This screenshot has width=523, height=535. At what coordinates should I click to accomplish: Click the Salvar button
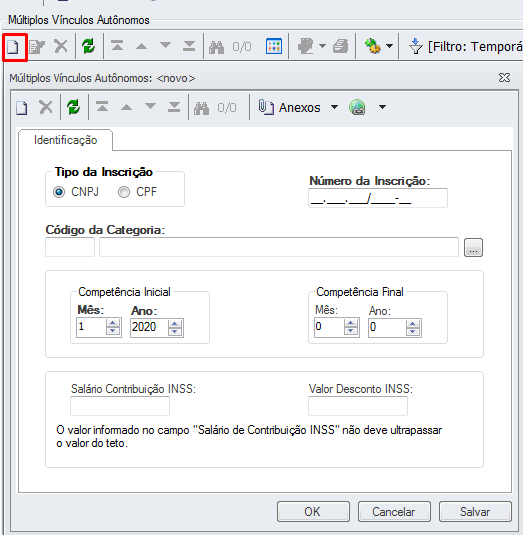475,511
